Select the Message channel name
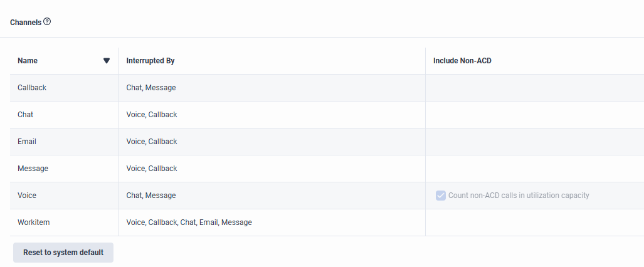 [33, 169]
